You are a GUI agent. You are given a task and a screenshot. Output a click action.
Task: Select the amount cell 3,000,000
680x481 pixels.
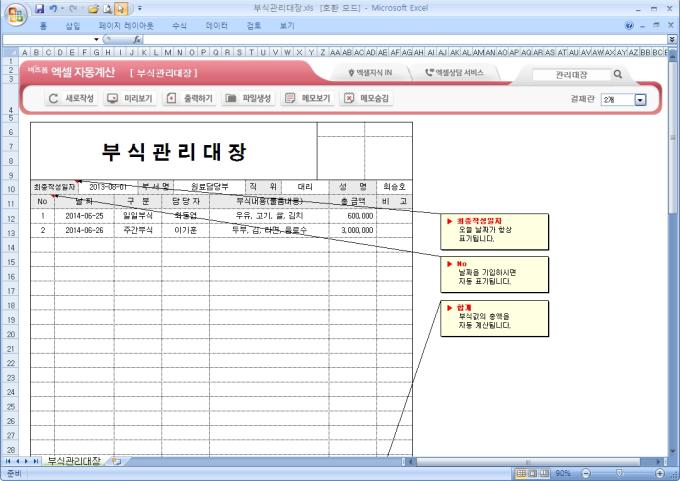click(353, 230)
